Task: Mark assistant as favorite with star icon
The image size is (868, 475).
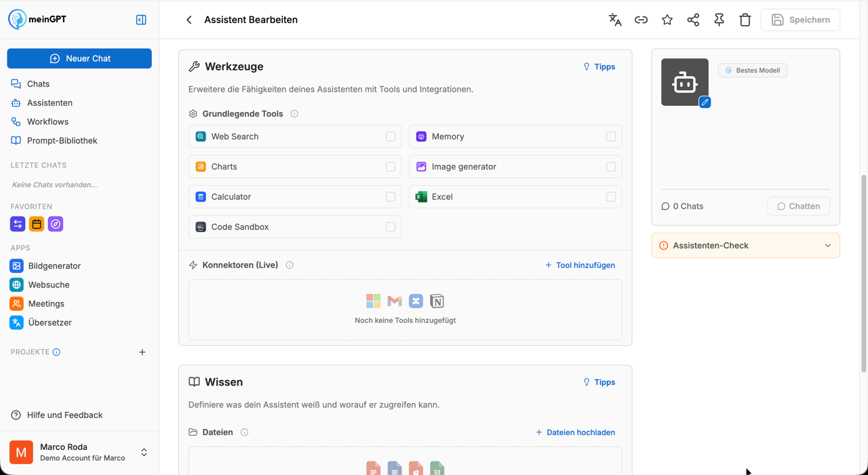Action: point(667,20)
